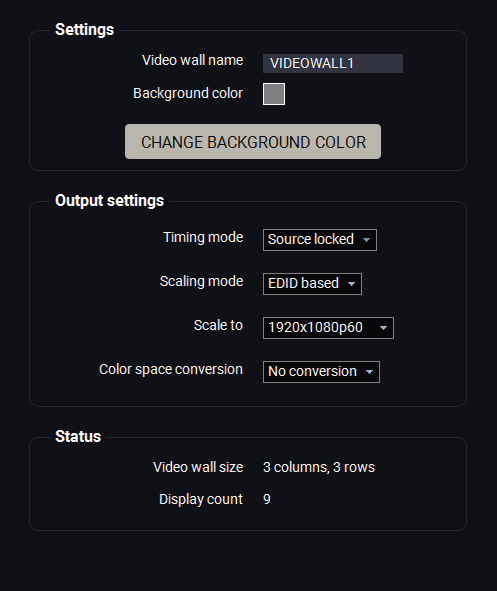
Task: Click the Scaling mode label
Action: 202,282
